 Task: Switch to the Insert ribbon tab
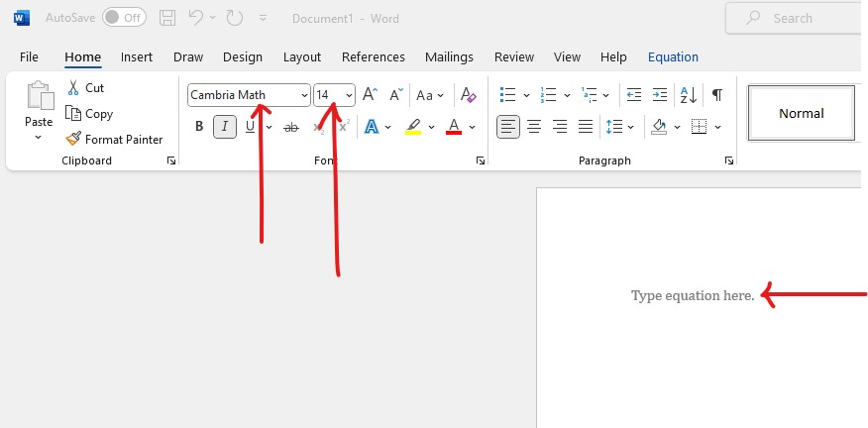[137, 57]
